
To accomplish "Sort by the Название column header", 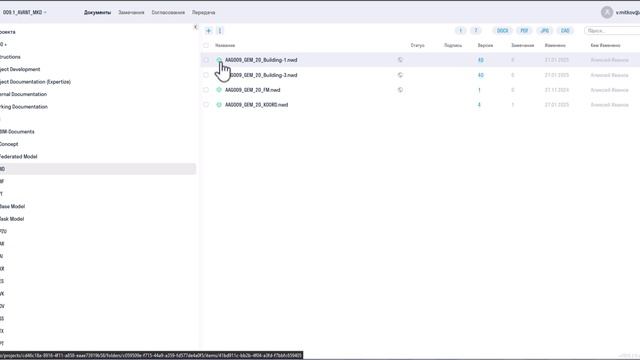I will 225,45.
